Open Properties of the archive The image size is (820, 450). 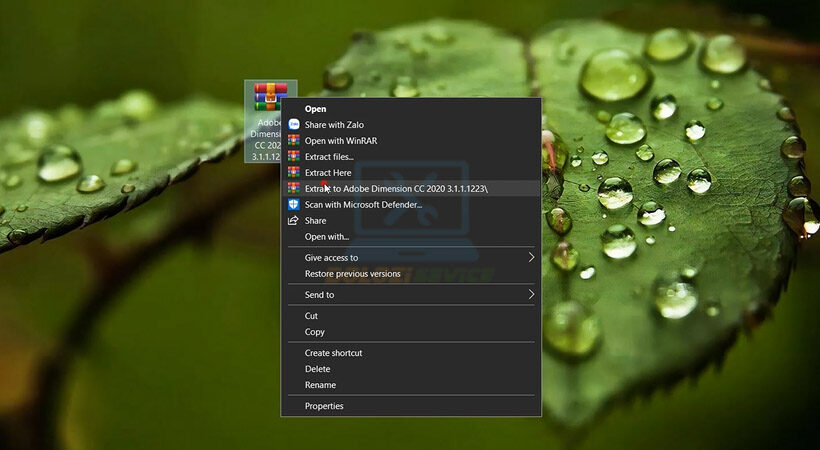(411, 406)
